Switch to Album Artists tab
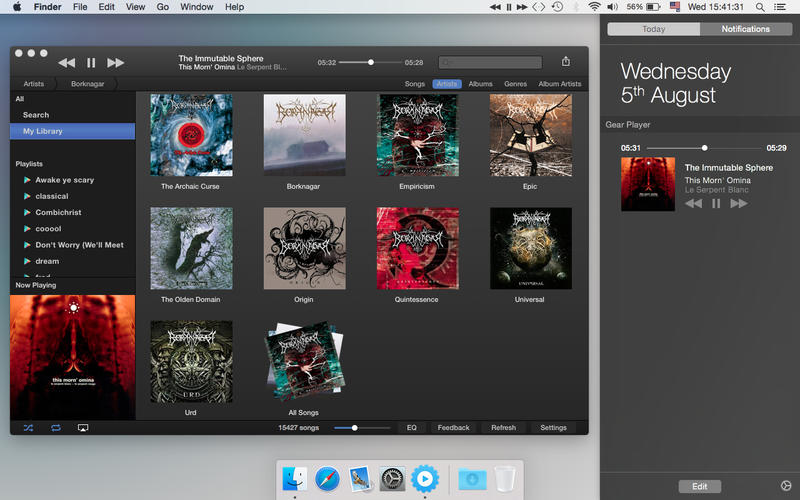 (560, 84)
